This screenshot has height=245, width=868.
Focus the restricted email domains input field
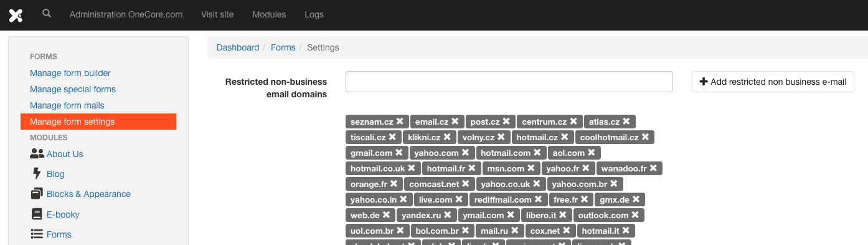(x=509, y=82)
